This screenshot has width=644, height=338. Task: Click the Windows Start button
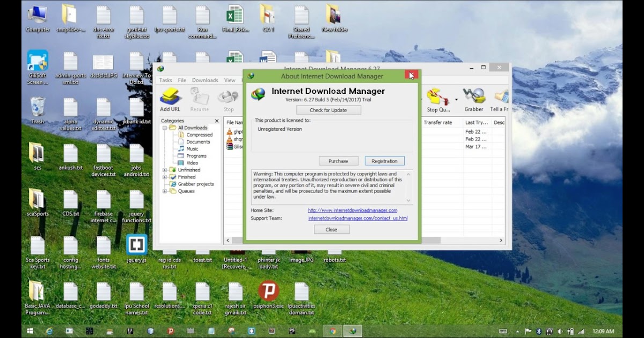tap(30, 331)
